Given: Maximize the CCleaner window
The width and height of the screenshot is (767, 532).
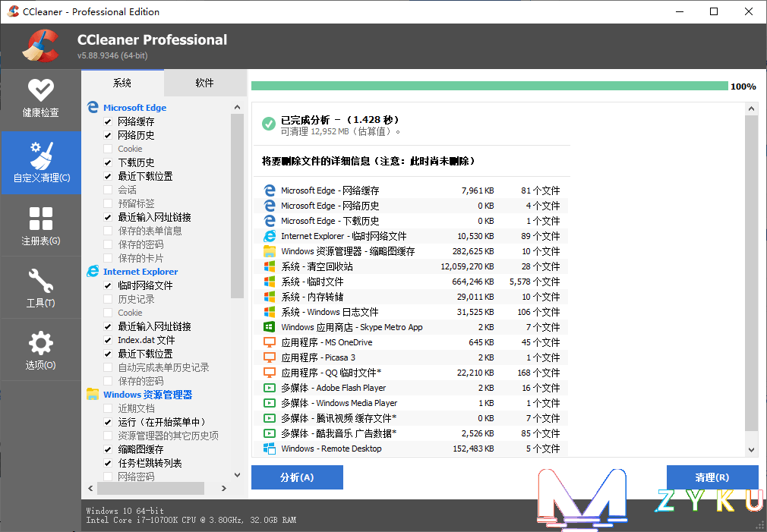Looking at the screenshot, I should click(x=714, y=11).
